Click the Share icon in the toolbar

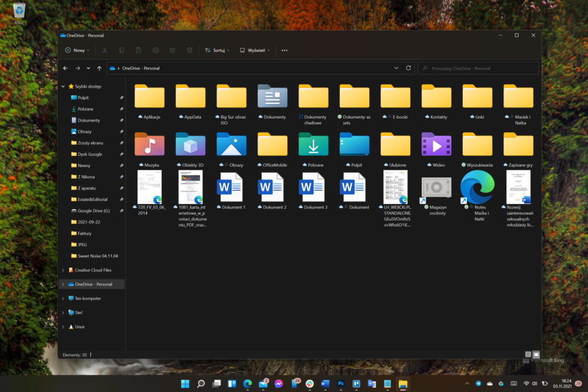tap(172, 50)
